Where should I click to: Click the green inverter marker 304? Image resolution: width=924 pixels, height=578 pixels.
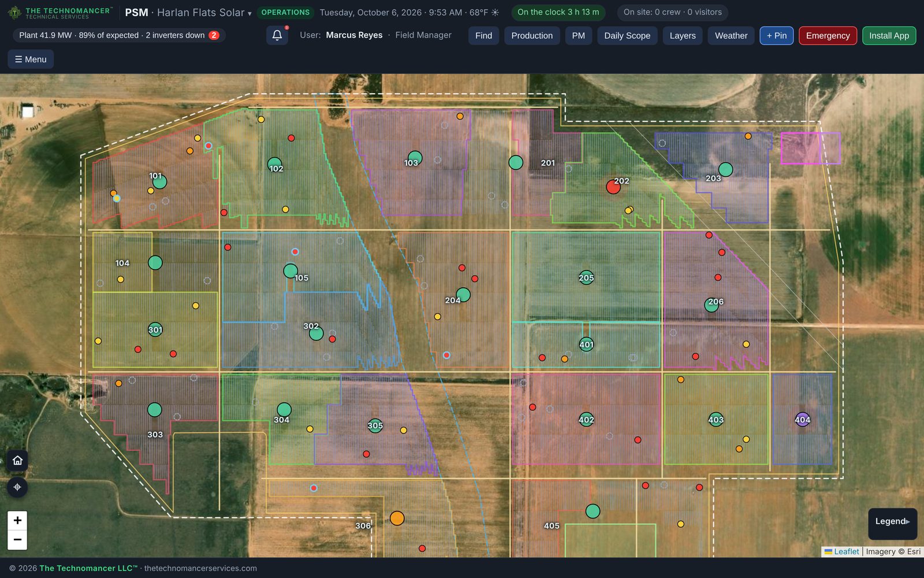tap(284, 410)
